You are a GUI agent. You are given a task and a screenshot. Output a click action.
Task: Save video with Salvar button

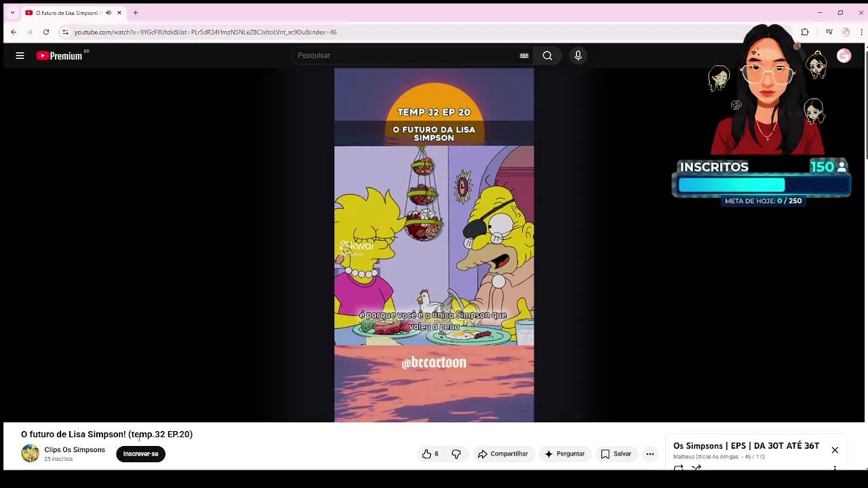point(616,454)
